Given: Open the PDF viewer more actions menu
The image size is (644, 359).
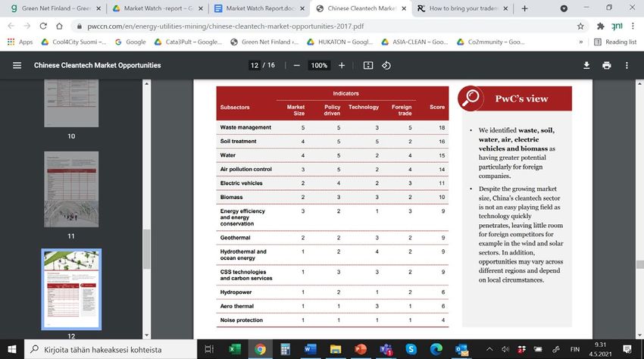Looking at the screenshot, I should click(627, 65).
